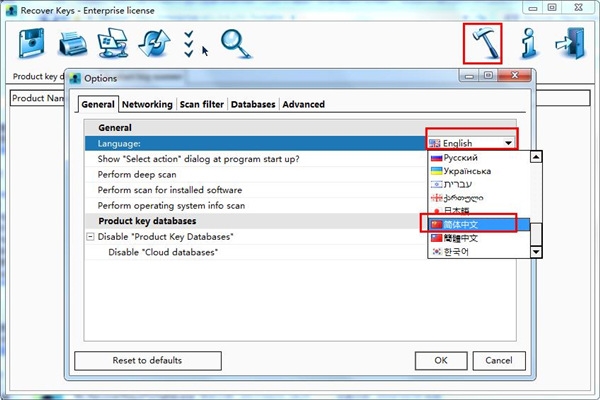The image size is (600, 400).
Task: Click the Print icon in toolbar
Action: point(72,44)
